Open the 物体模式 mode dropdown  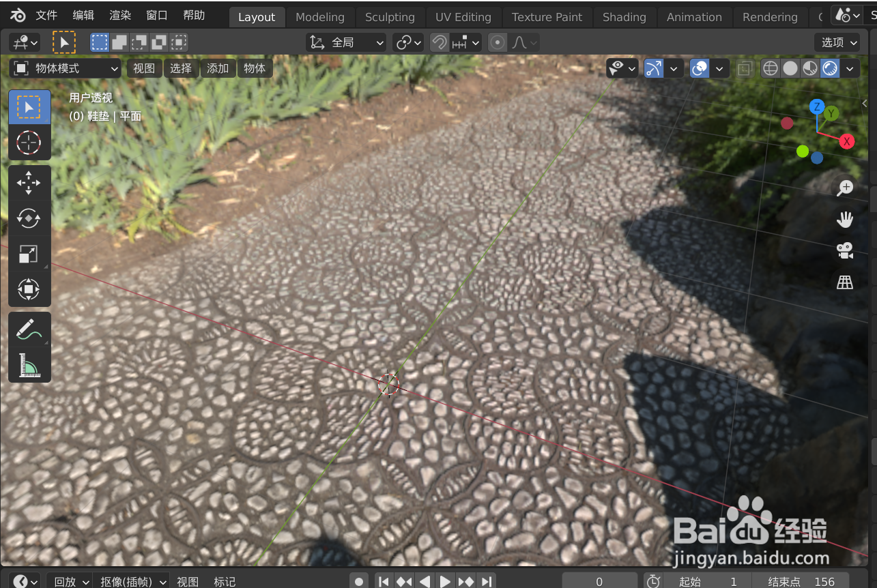(66, 68)
